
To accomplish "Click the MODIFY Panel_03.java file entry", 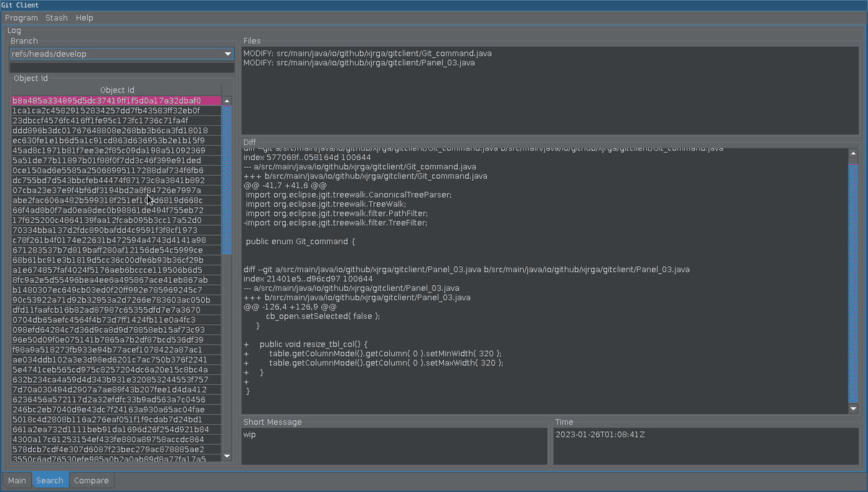I will pos(359,63).
